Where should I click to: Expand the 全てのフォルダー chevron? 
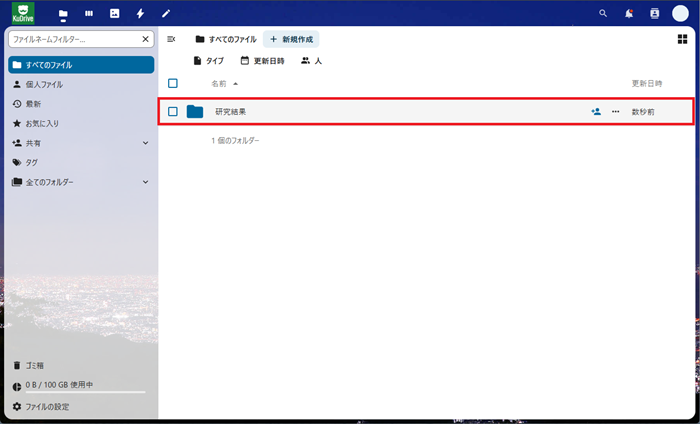146,182
